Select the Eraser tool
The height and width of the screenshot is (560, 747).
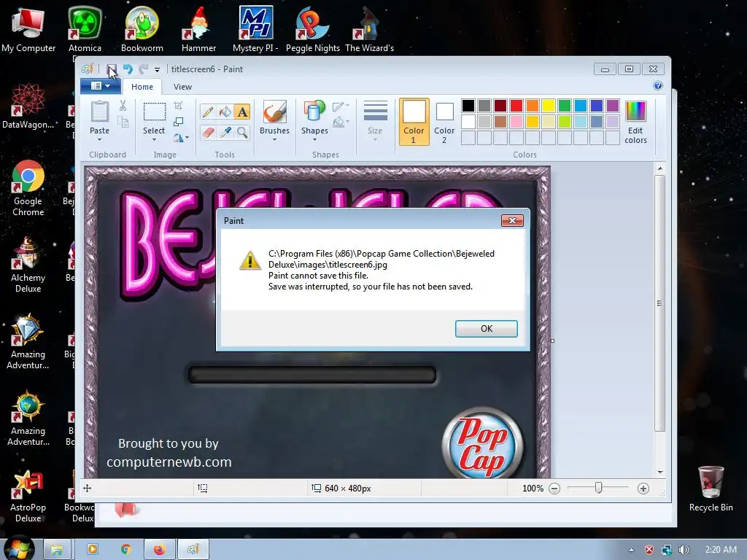pos(208,132)
